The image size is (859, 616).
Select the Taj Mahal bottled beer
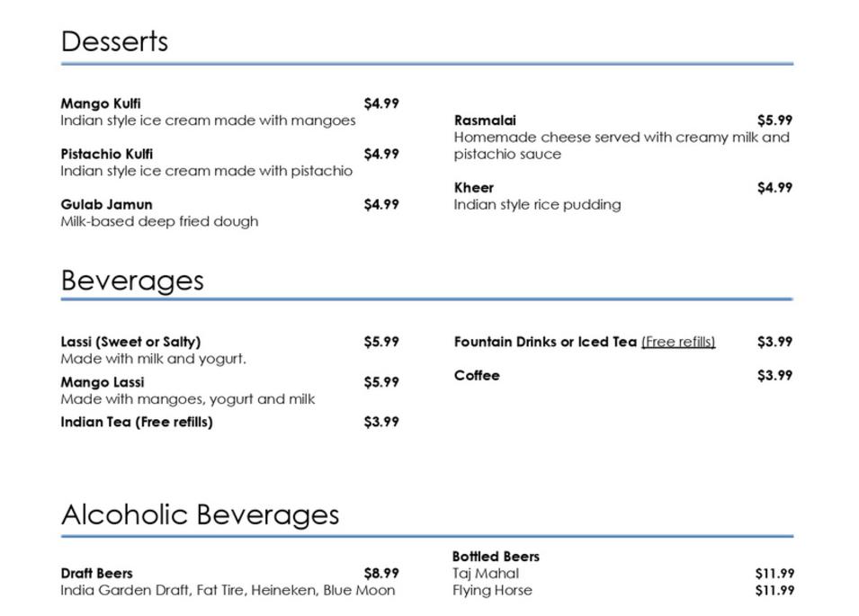486,574
